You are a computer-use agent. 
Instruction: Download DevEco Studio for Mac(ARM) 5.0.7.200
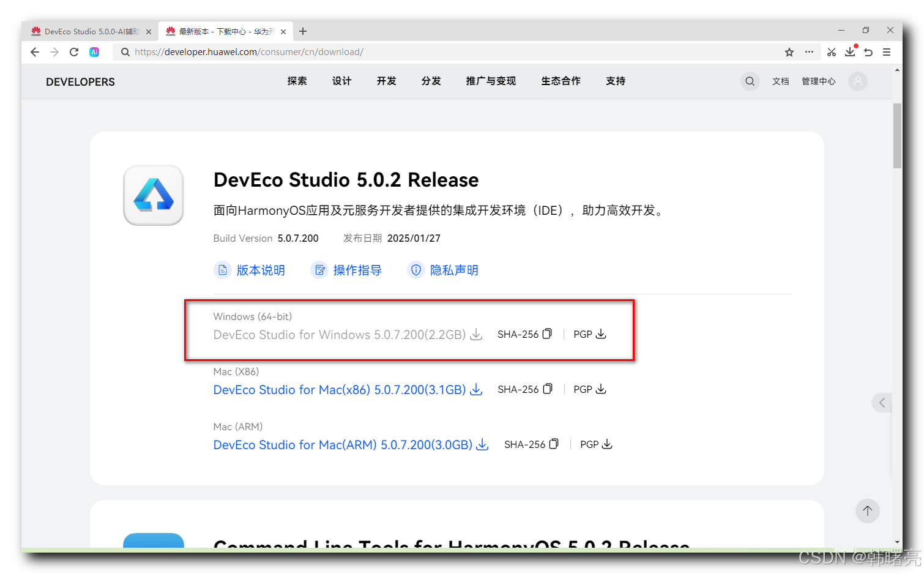(x=351, y=445)
